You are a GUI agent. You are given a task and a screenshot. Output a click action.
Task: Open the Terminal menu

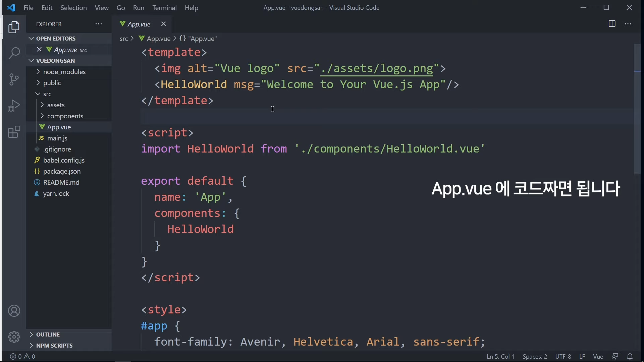click(x=164, y=8)
